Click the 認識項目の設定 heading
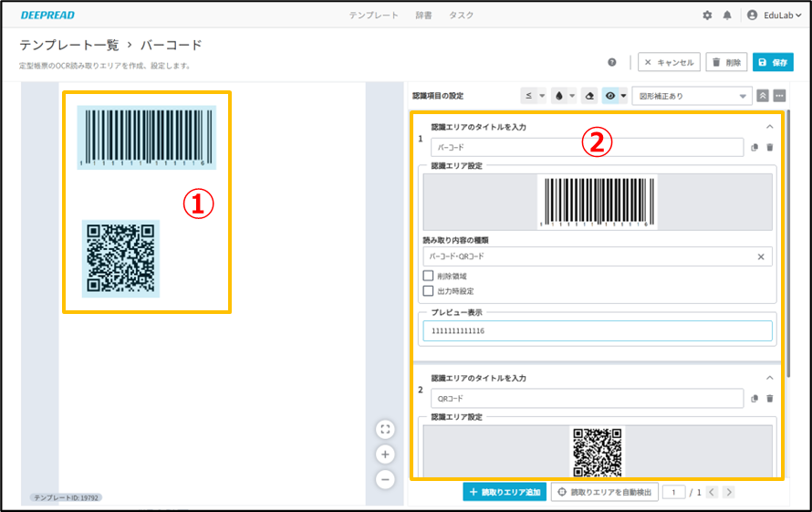 click(438, 96)
